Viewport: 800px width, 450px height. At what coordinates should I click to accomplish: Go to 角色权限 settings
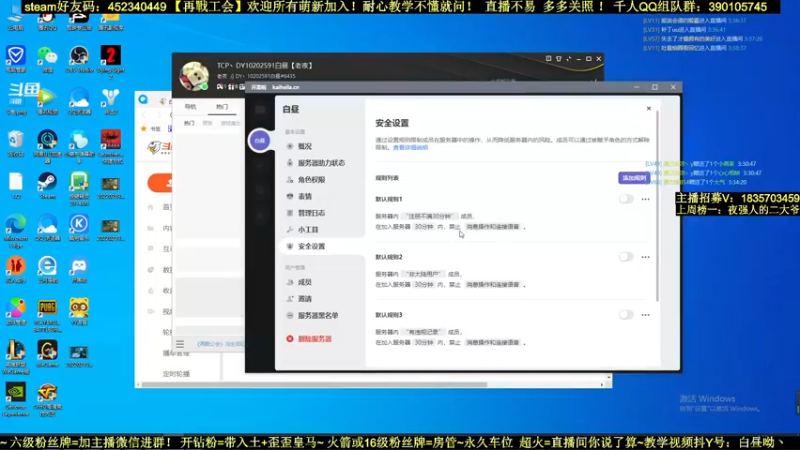(311, 180)
